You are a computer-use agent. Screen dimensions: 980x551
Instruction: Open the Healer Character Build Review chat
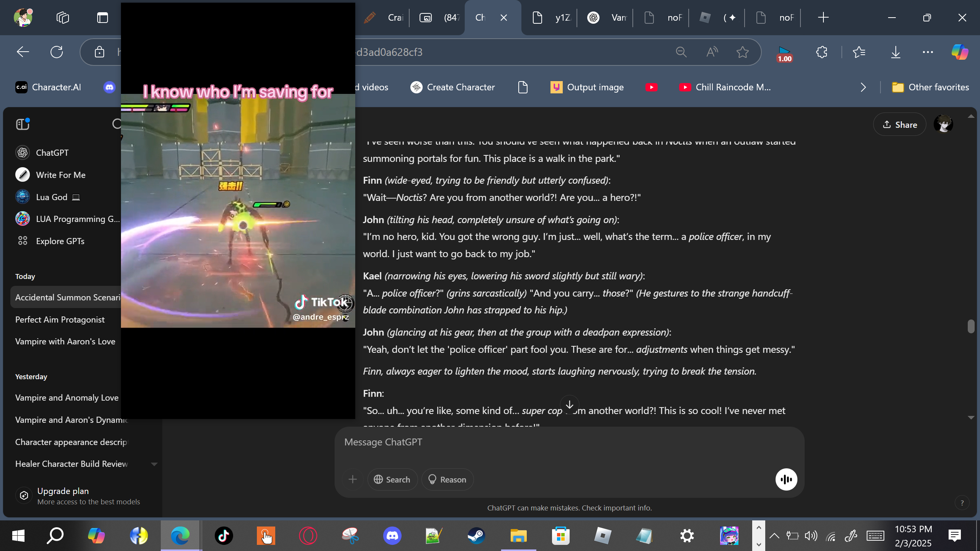click(x=72, y=464)
